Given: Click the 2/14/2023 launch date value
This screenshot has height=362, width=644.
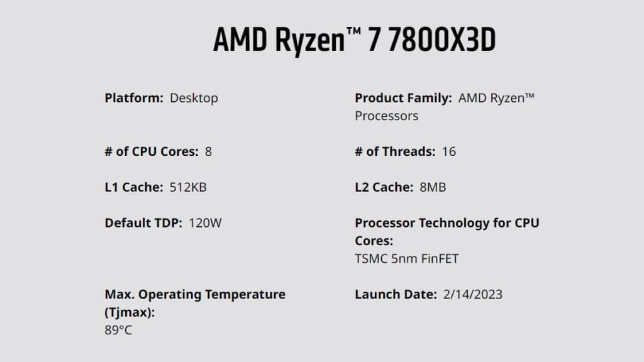Looking at the screenshot, I should click(473, 294).
